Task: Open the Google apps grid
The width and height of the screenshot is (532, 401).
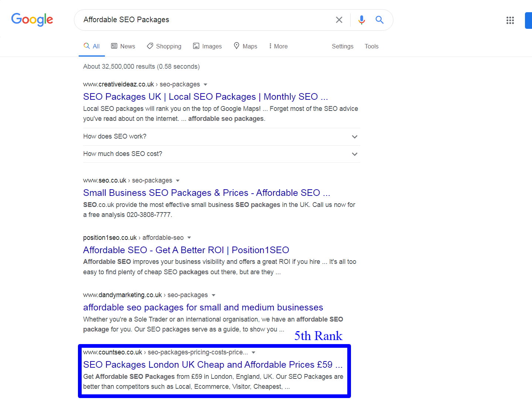Action: [510, 20]
